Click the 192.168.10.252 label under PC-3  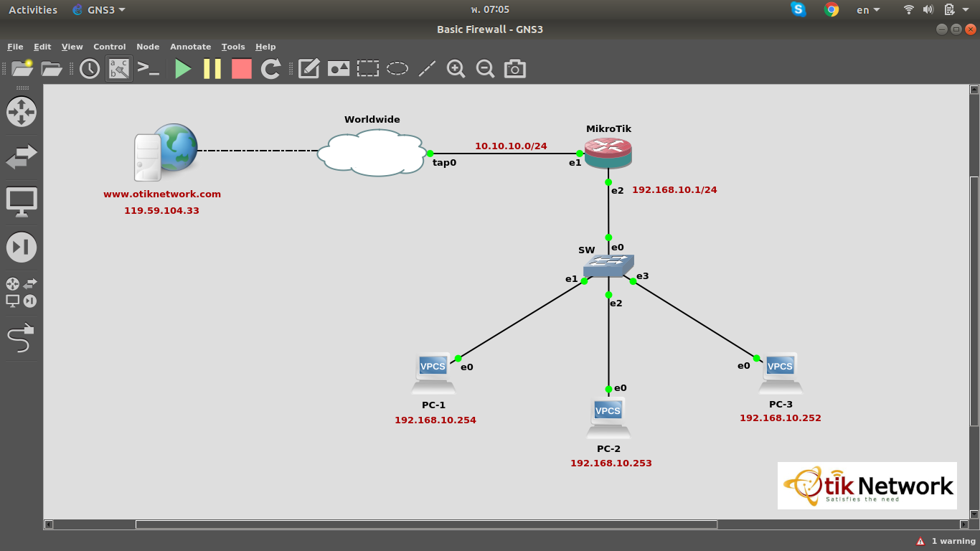[x=781, y=418]
